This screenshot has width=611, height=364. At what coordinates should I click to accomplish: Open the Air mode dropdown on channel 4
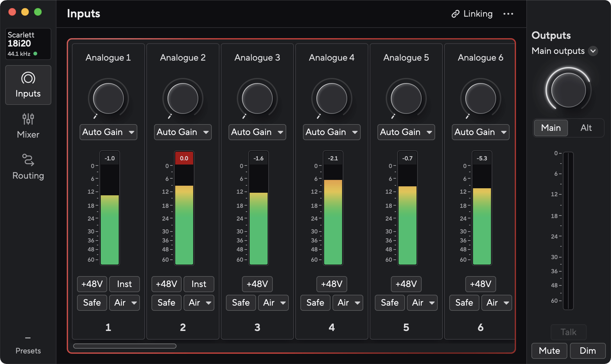[x=348, y=303]
